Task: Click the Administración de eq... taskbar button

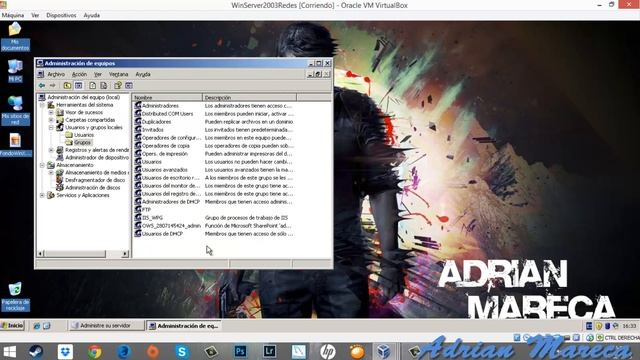Action: click(x=184, y=326)
